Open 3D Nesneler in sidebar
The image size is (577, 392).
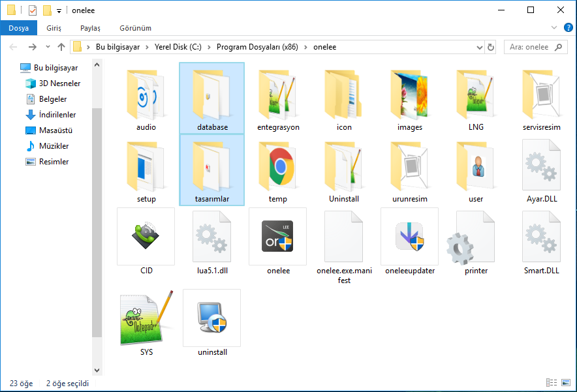point(52,83)
